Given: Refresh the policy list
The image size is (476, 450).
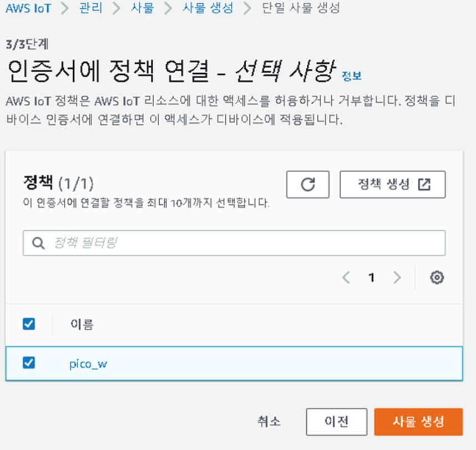Looking at the screenshot, I should coord(307,184).
